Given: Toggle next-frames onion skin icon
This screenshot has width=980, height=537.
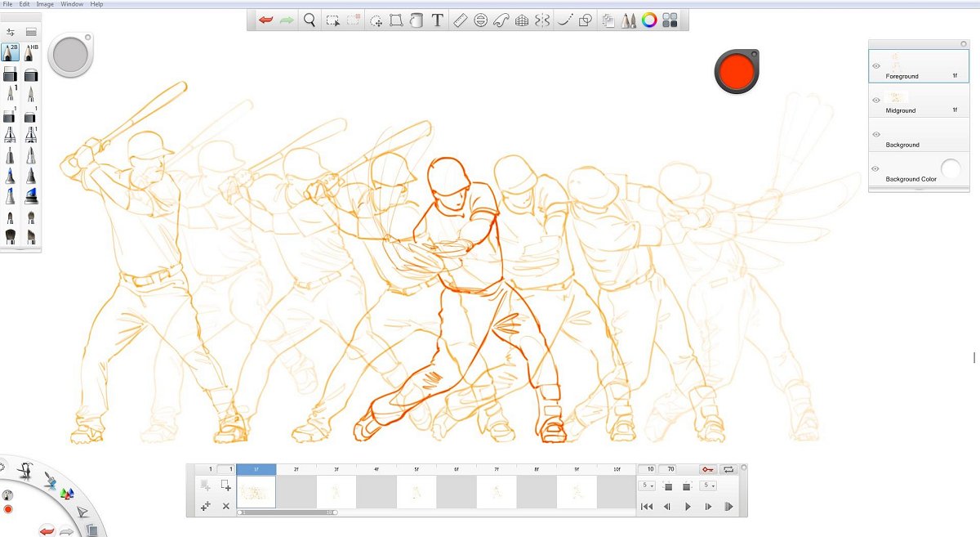Looking at the screenshot, I should (x=688, y=486).
